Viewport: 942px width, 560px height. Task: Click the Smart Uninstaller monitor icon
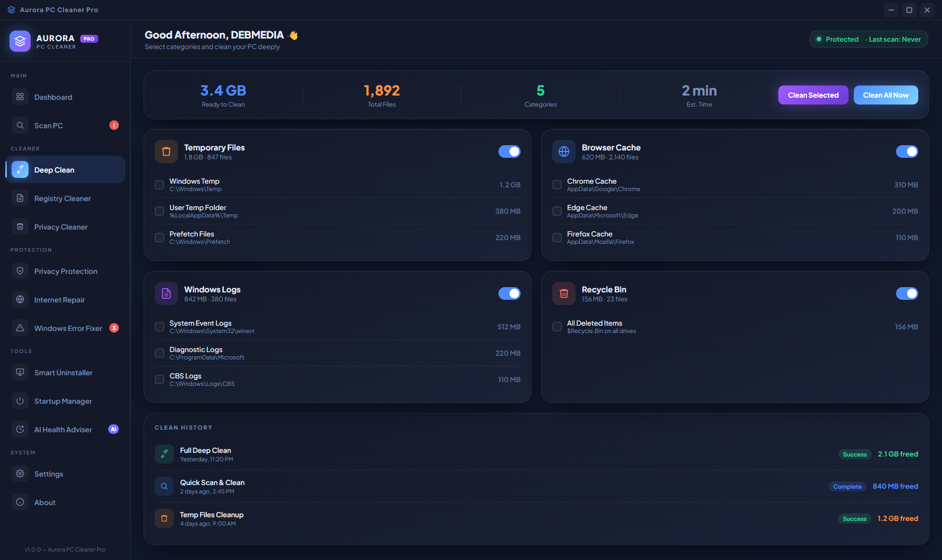20,373
